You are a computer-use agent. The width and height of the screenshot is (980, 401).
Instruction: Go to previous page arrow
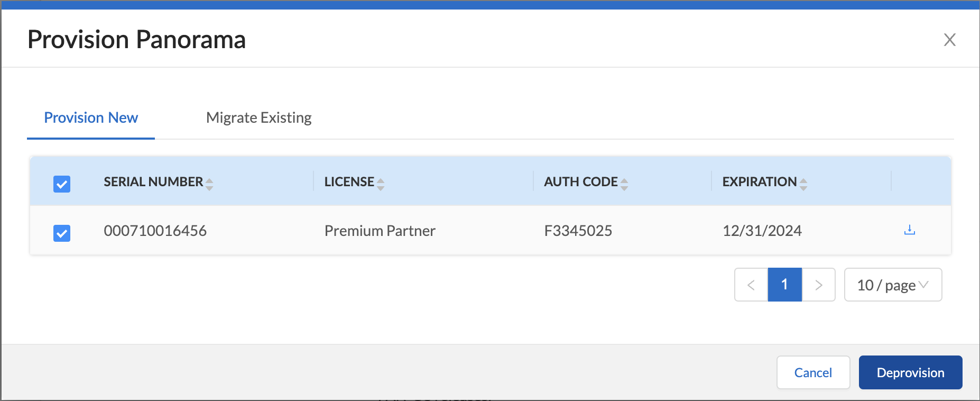[751, 285]
